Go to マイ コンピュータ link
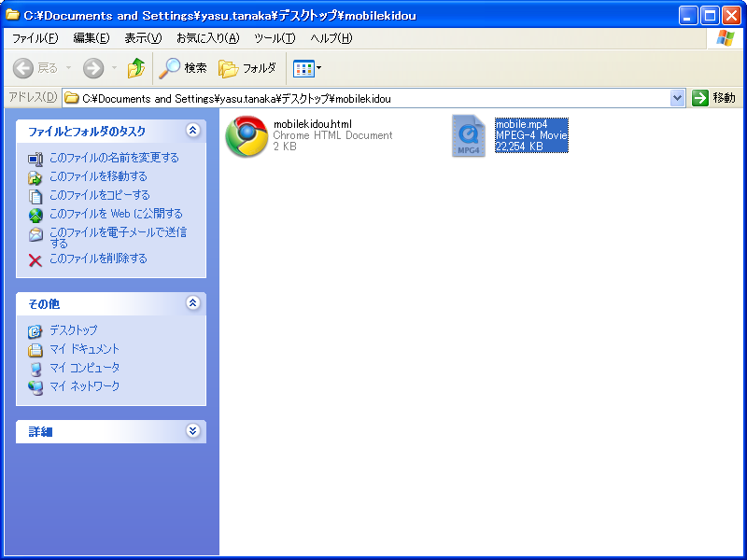The height and width of the screenshot is (560, 747). coord(84,368)
